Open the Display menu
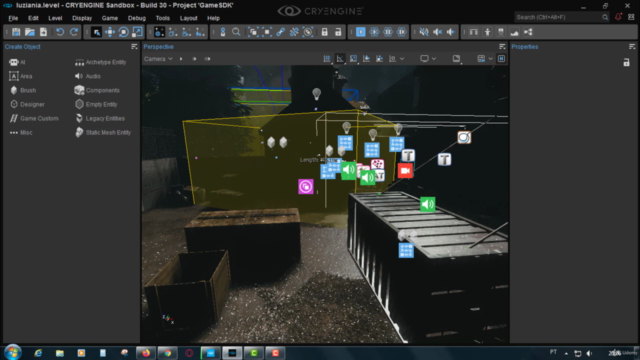The width and height of the screenshot is (640, 360). click(82, 18)
